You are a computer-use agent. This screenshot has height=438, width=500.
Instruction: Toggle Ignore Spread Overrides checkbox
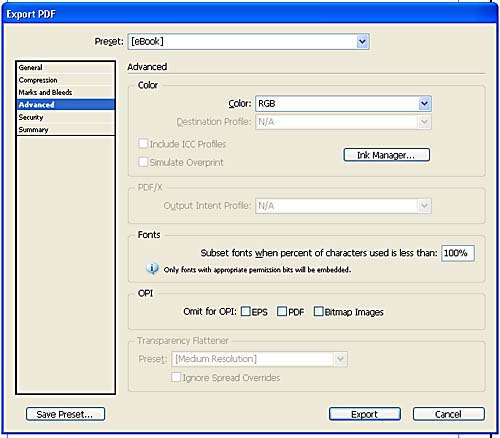[176, 377]
